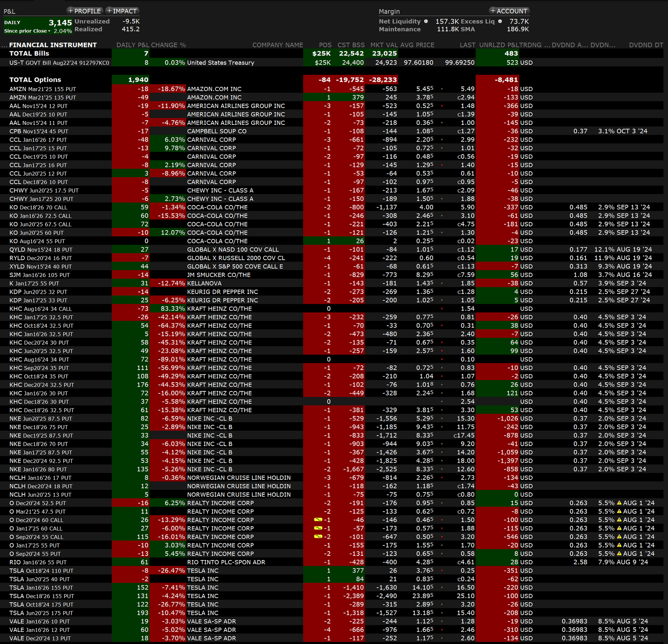Click the FINANCIAL INSTRUMENT column header
Image resolution: width=668 pixels, height=644 pixels.
pyautogui.click(x=53, y=45)
